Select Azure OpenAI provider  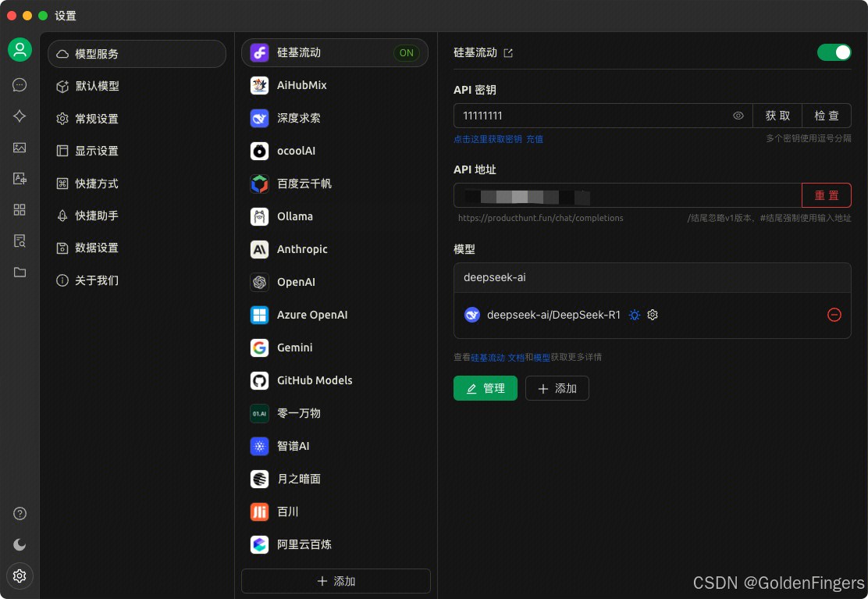(x=335, y=315)
